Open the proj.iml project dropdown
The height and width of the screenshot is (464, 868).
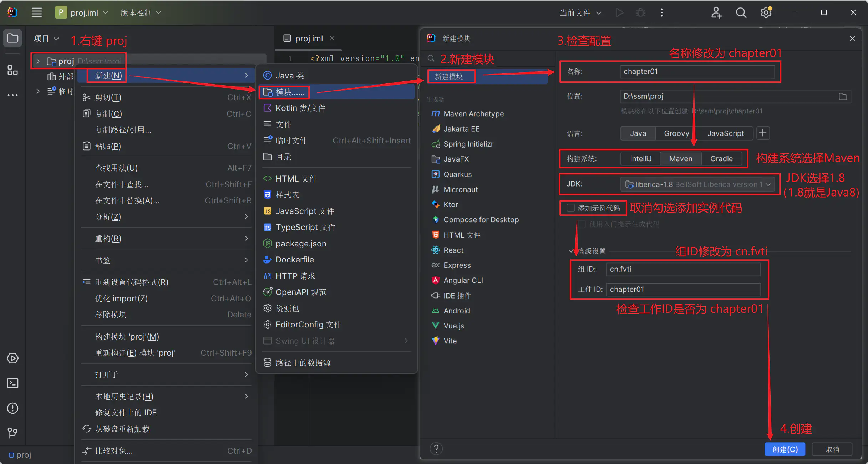[82, 12]
